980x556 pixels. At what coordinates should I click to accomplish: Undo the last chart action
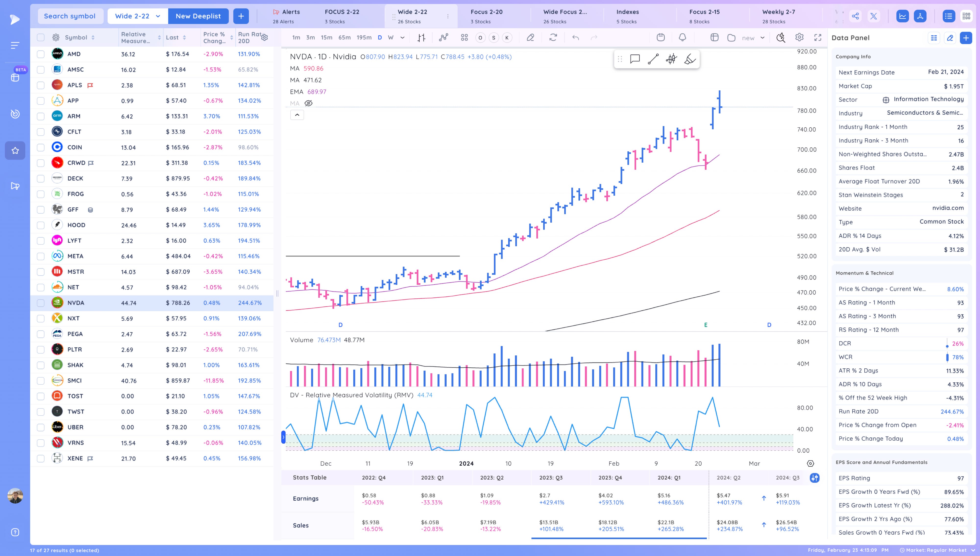tap(576, 37)
